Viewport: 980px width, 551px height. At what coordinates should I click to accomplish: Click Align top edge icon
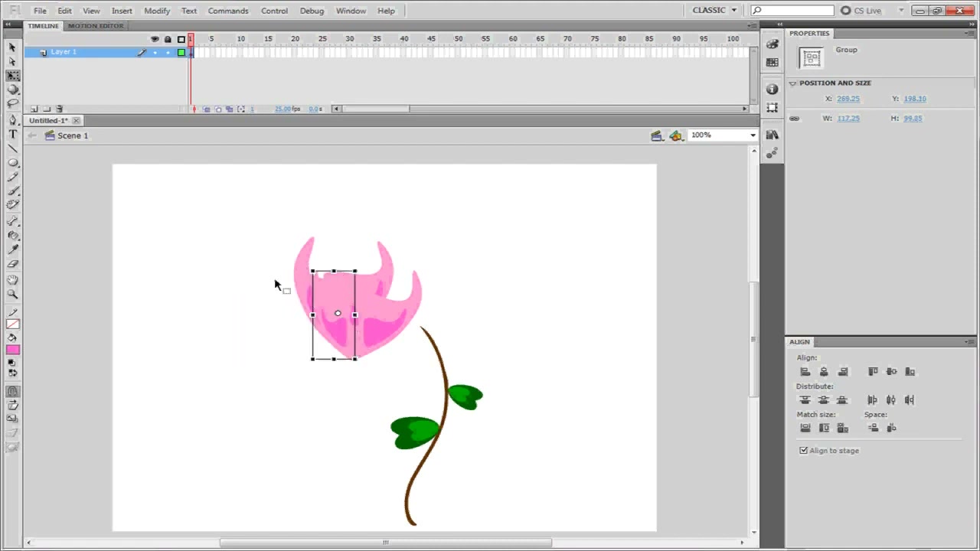[873, 372]
